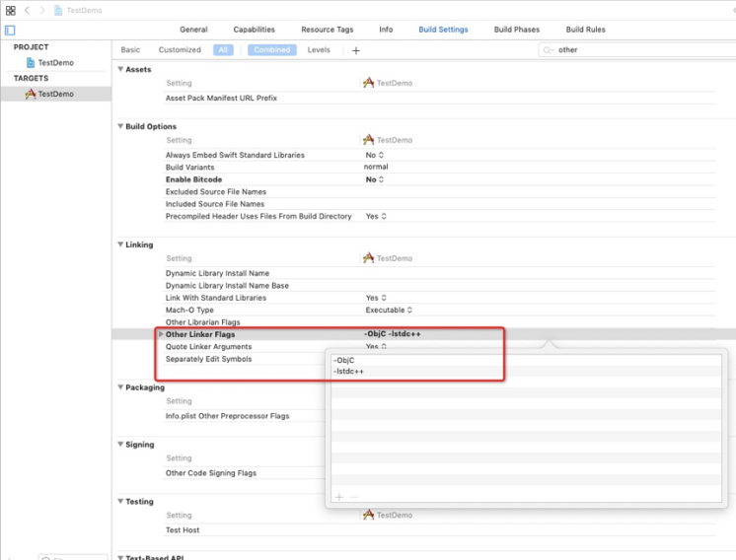Open Mach-O Type Executable dropdown
This screenshot has height=560, width=736.
tap(389, 310)
